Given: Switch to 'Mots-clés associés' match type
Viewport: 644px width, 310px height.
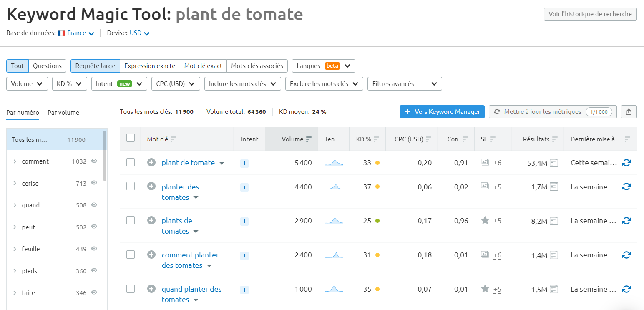Looking at the screenshot, I should coord(257,66).
